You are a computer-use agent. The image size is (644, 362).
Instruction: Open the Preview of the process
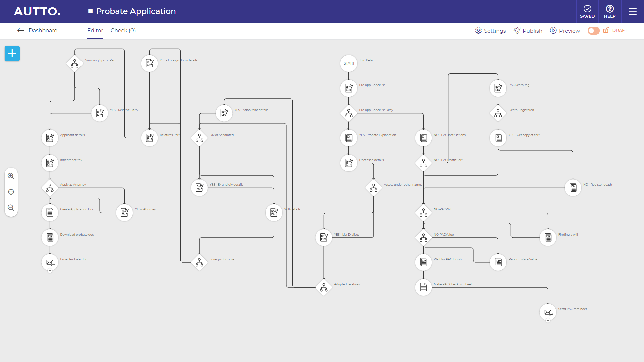(565, 31)
